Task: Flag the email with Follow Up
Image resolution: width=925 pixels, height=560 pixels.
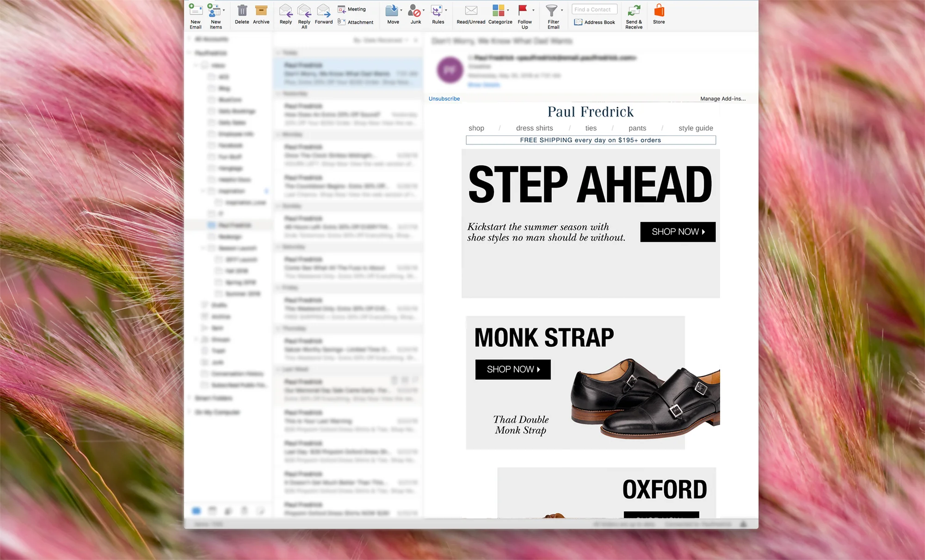Action: point(525,15)
